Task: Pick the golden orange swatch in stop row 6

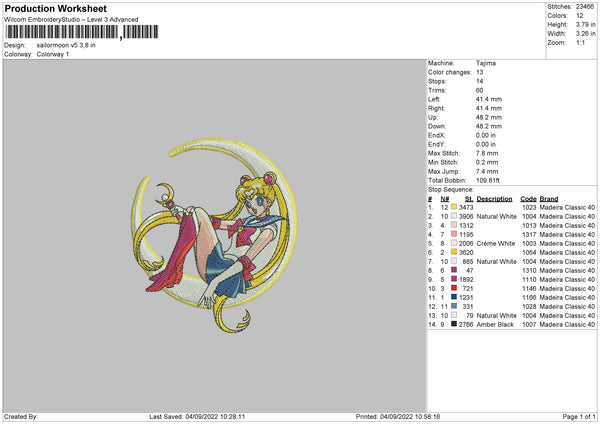Action: [454, 252]
